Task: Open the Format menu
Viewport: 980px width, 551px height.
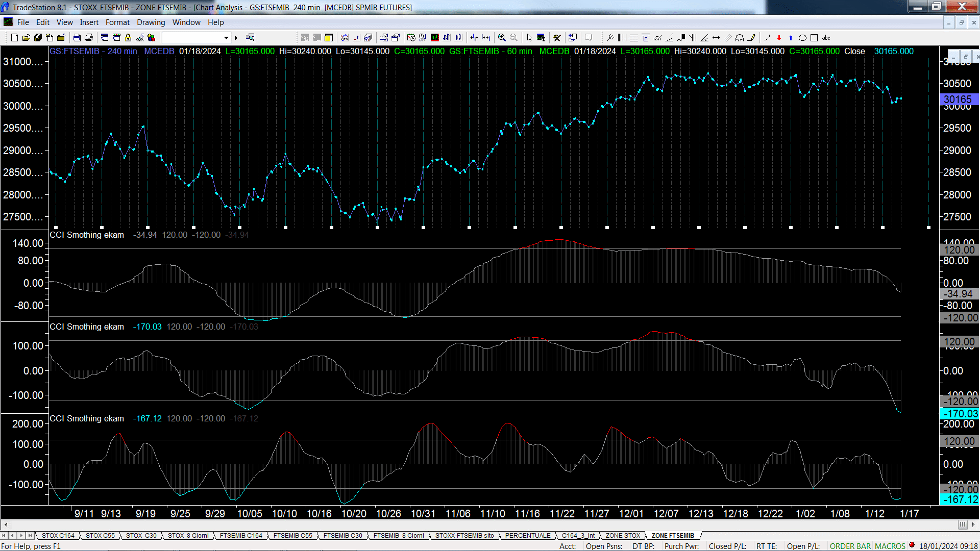Action: click(x=117, y=22)
